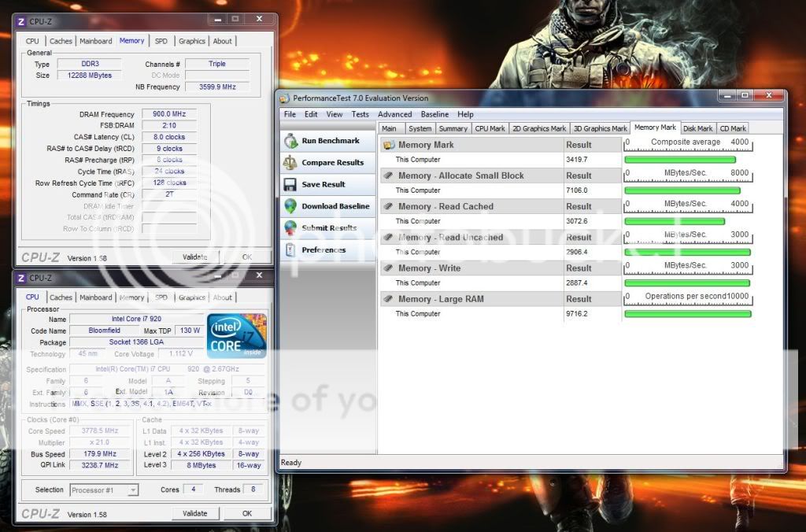Click the NB Frequency 3599.9 MHz field
Viewport: 806px width, 532px height.
(x=217, y=87)
